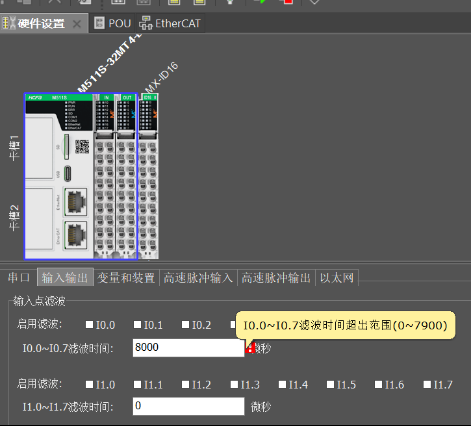Select the M511S CPU module image
Screen dimensions: 471x426
(x=59, y=176)
